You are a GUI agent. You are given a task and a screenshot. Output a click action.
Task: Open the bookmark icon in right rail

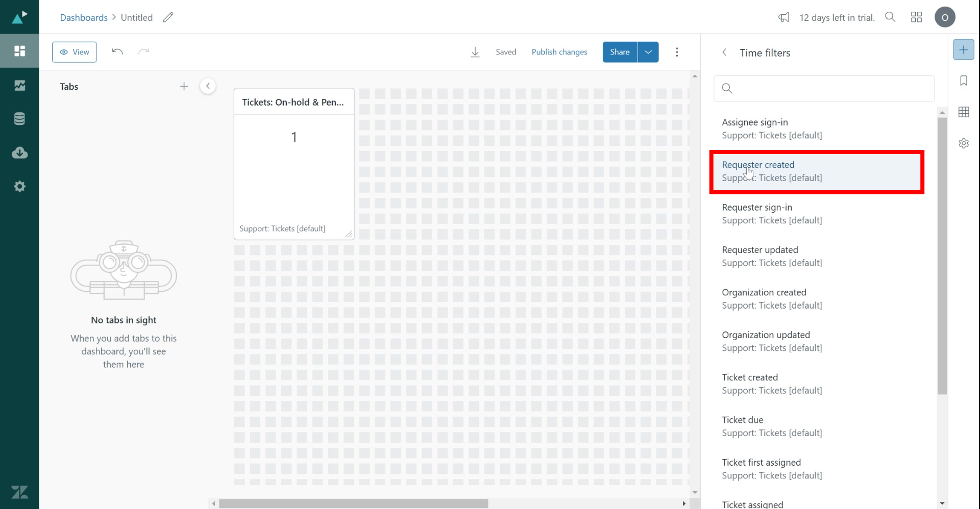click(964, 81)
